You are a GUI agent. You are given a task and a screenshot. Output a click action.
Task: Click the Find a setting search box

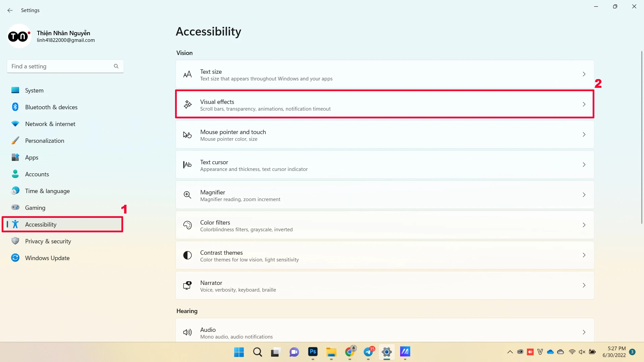pyautogui.click(x=65, y=66)
